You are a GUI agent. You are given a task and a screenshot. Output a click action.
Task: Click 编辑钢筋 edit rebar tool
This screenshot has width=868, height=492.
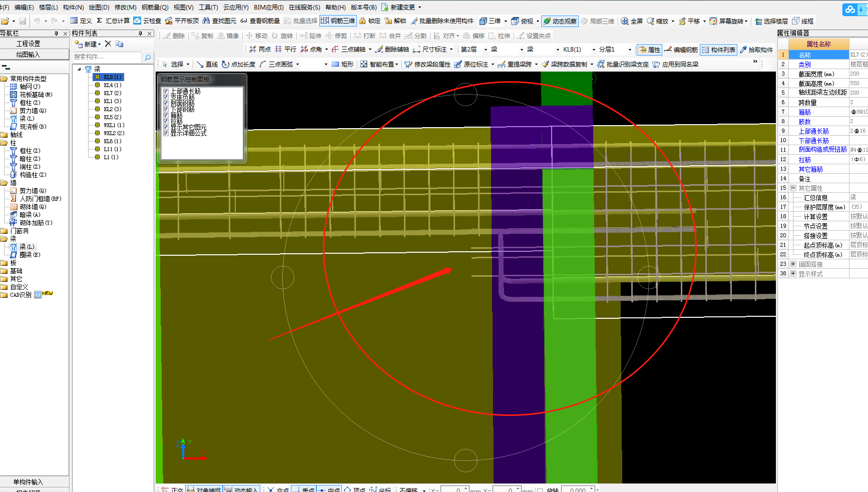(x=681, y=50)
